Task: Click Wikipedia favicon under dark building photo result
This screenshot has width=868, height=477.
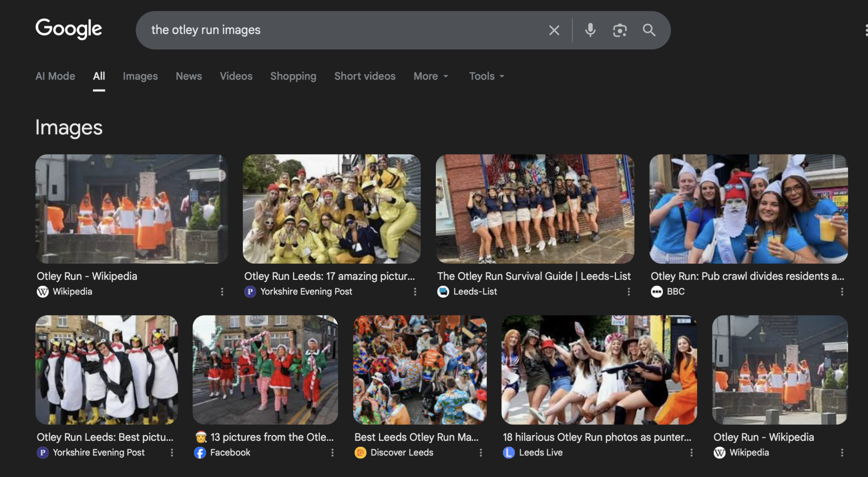Action: (719, 453)
